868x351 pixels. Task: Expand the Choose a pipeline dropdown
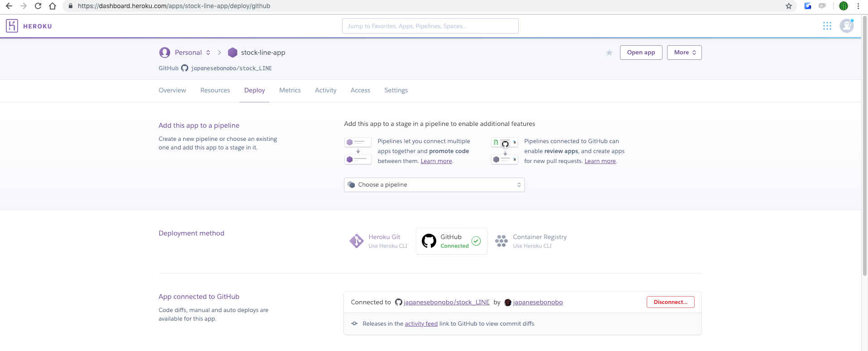click(434, 185)
